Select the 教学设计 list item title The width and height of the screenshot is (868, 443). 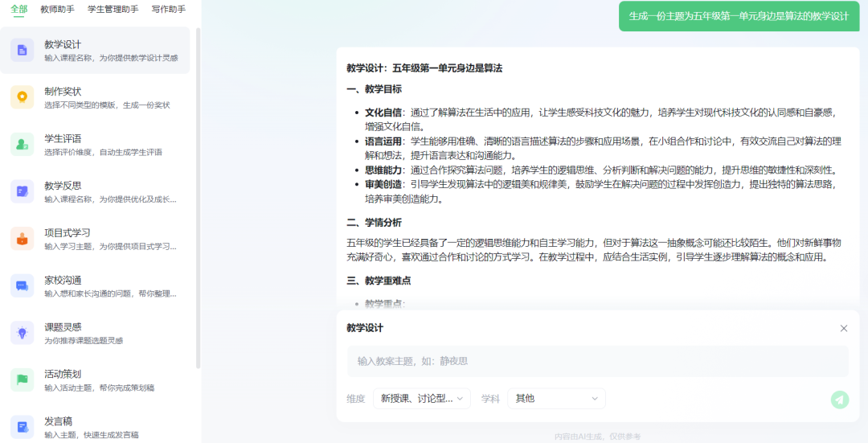point(63,44)
